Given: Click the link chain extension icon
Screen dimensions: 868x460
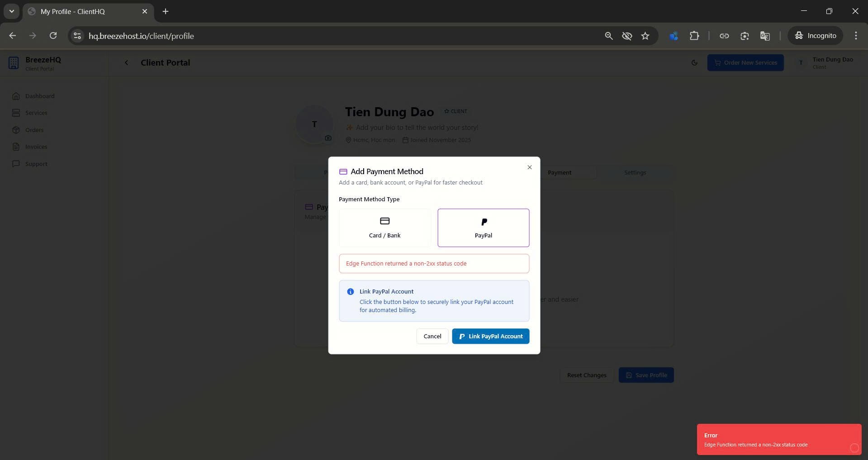Looking at the screenshot, I should [x=724, y=36].
